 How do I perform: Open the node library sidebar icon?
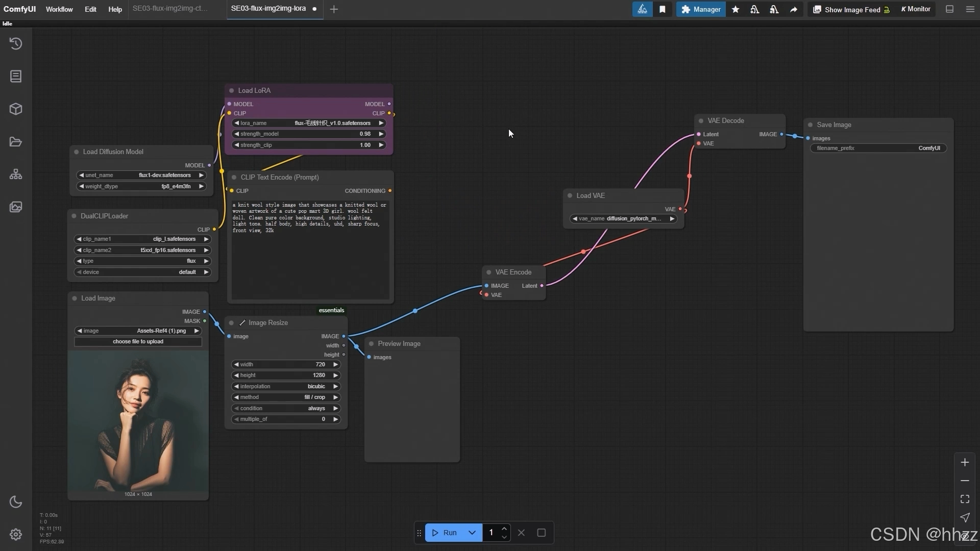point(16,77)
